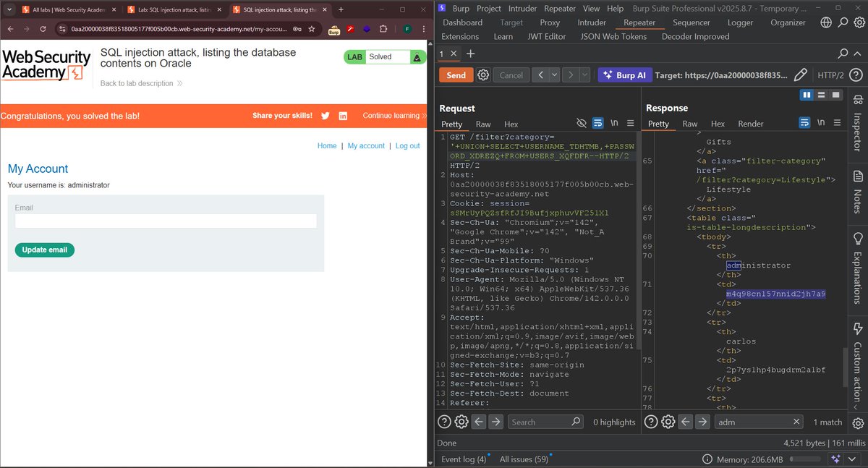This screenshot has width=868, height=468.
Task: Open the JWT Editor tab
Action: (x=546, y=36)
